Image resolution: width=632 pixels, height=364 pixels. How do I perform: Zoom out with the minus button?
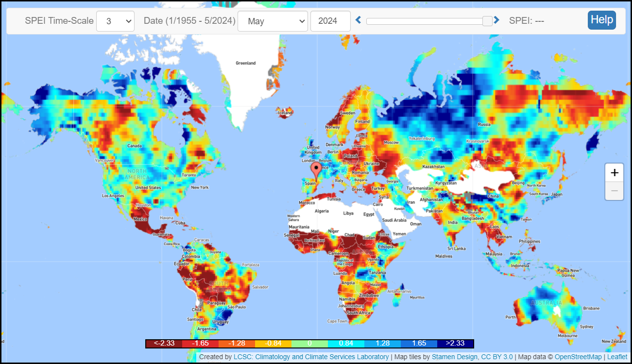[x=614, y=191]
